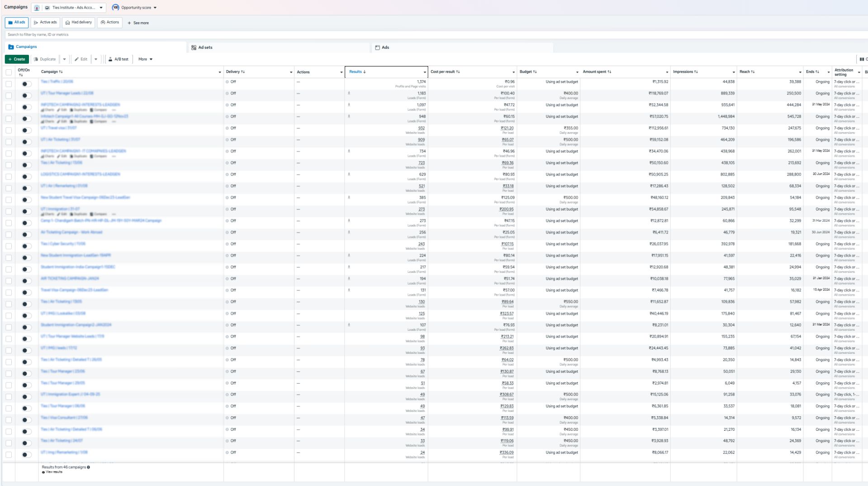The height and width of the screenshot is (486, 868).
Task: Click the Edit button with pencil
Action: tap(81, 59)
